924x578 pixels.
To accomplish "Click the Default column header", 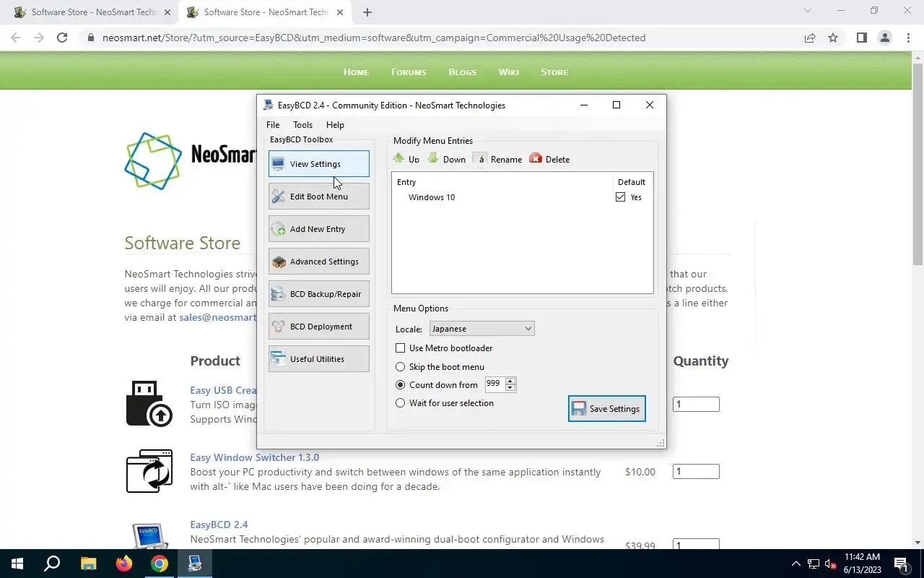I will coord(632,182).
